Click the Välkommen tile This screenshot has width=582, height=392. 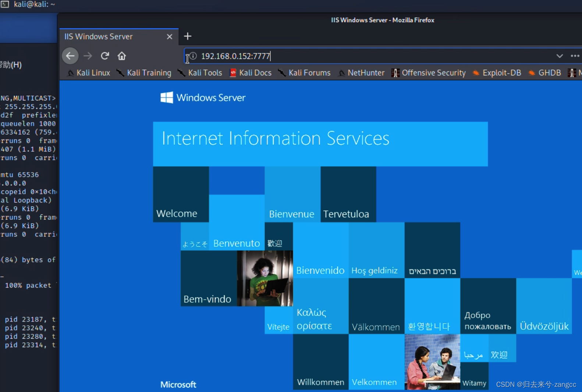(376, 306)
